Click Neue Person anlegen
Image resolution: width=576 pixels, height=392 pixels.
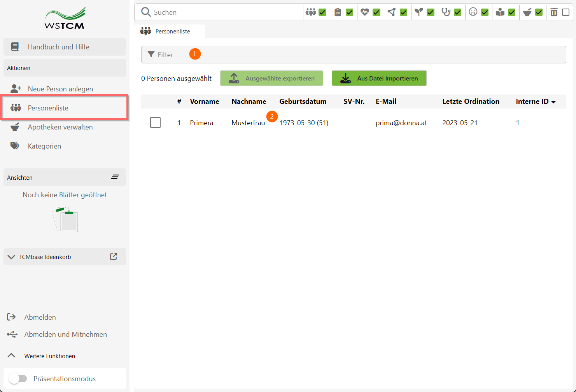click(x=60, y=89)
